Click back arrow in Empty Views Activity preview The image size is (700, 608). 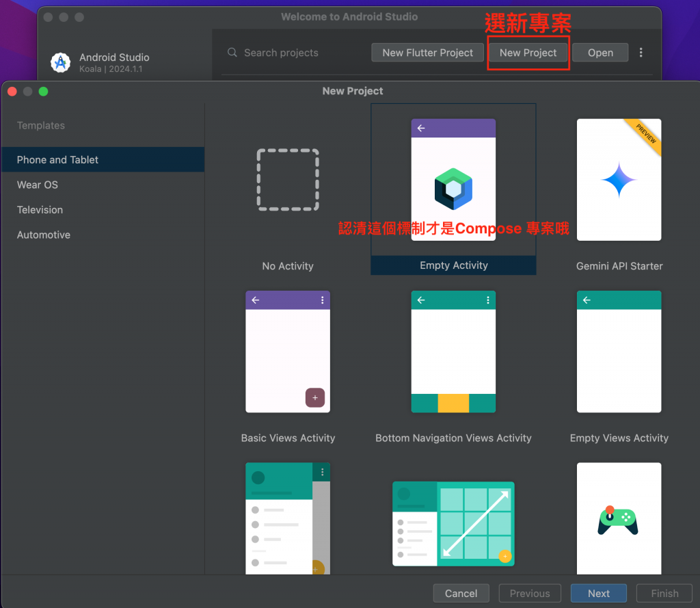pos(587,300)
